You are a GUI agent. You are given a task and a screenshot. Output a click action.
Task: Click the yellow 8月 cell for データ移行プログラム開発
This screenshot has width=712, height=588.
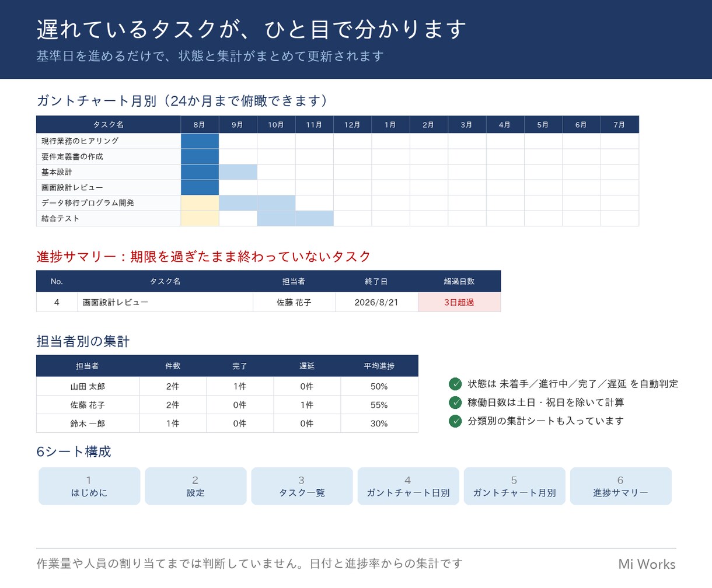click(x=200, y=203)
